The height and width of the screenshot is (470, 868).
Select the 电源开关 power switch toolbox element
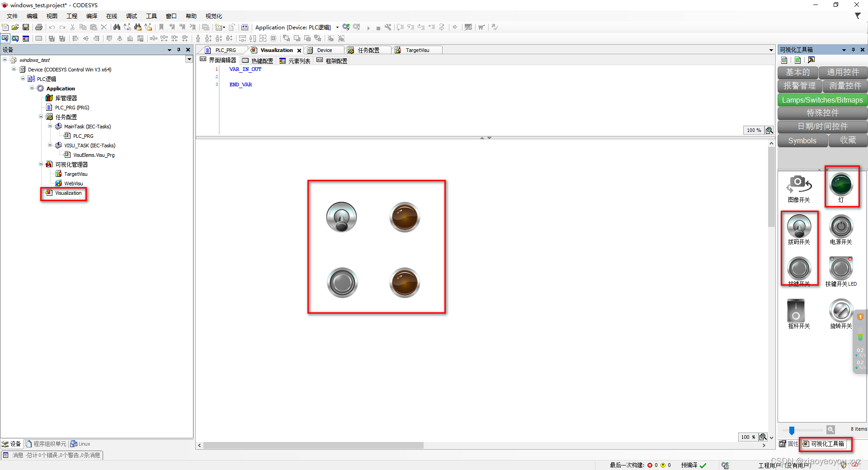point(841,230)
